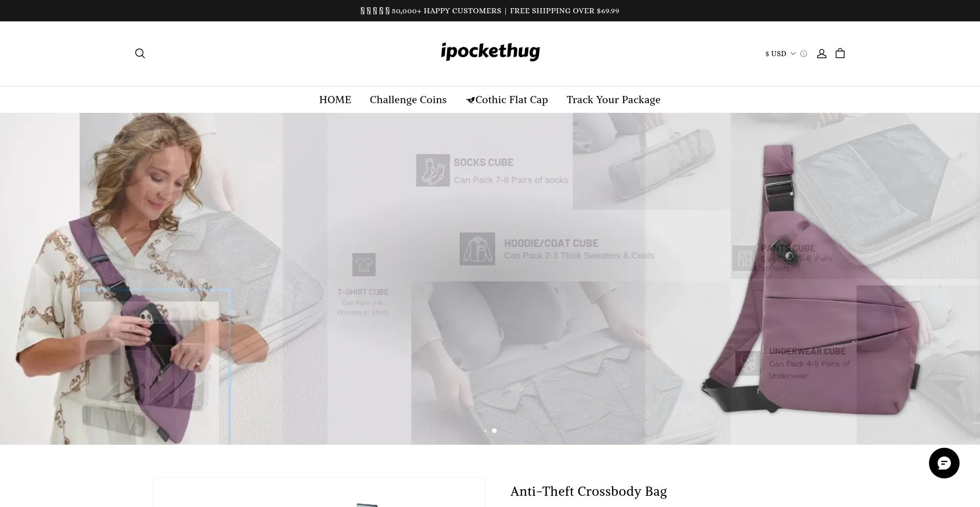Click the Anti-Theft Crossbody Bag title
The width and height of the screenshot is (980, 507).
click(589, 491)
